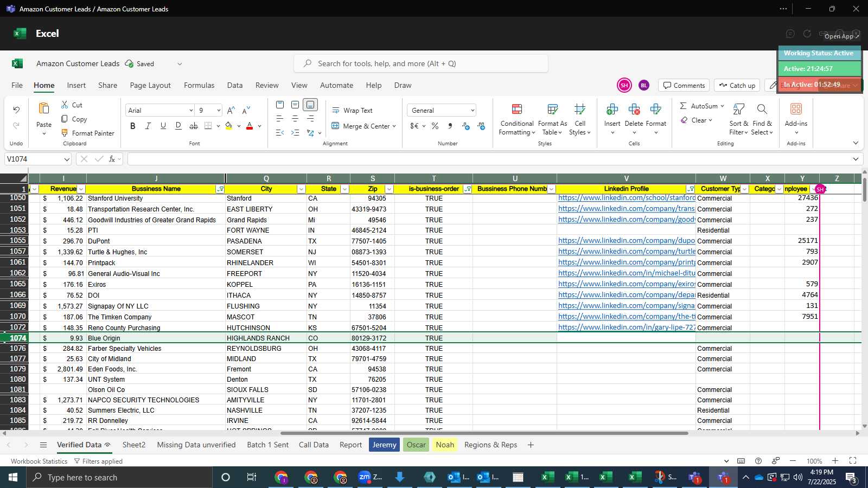Toggle Underline formatting
This screenshot has width=868, height=488.
[163, 126]
